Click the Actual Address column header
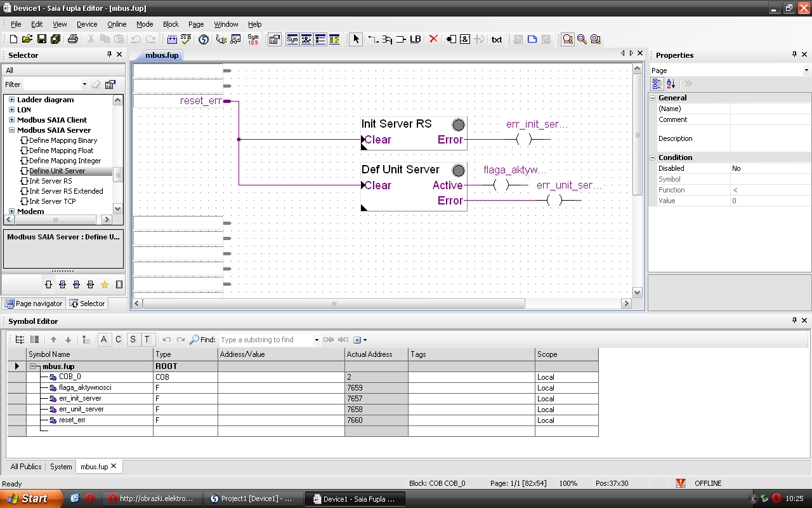 (377, 354)
